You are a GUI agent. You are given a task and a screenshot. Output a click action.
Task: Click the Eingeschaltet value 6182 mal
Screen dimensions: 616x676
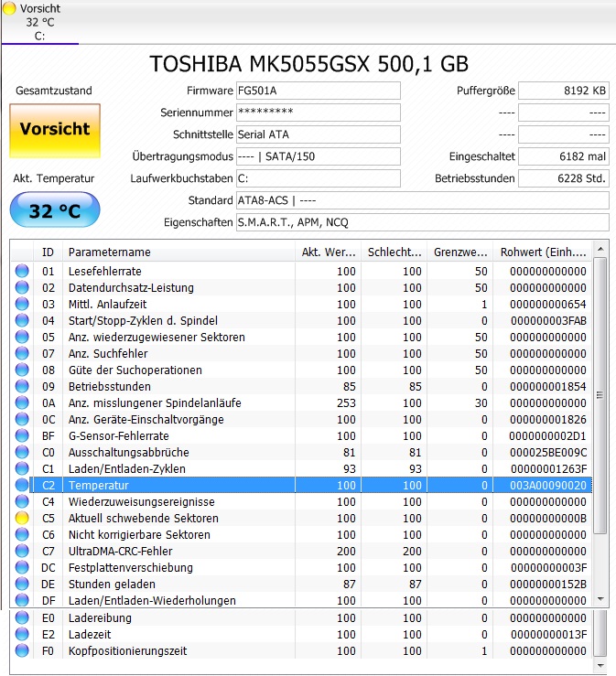pos(564,156)
